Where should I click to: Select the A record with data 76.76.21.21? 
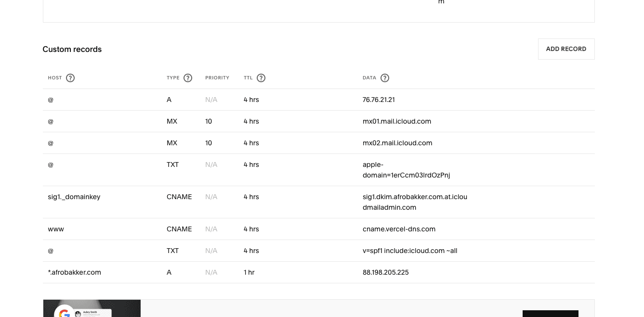click(379, 100)
